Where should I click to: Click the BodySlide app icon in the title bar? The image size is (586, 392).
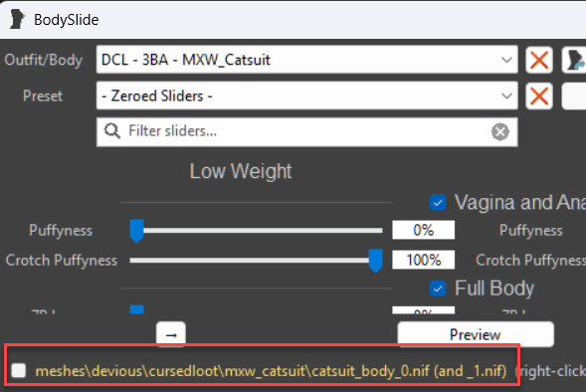17,19
